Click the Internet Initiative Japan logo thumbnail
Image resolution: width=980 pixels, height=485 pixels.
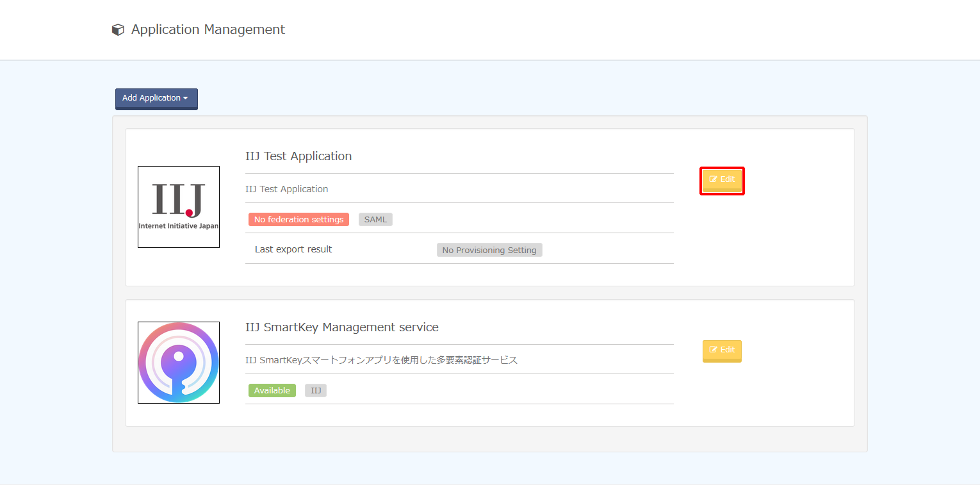179,207
